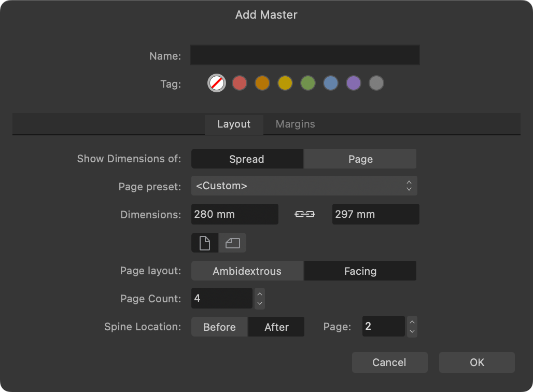Show dimensions of Spread
This screenshot has height=392, width=533.
tap(247, 159)
